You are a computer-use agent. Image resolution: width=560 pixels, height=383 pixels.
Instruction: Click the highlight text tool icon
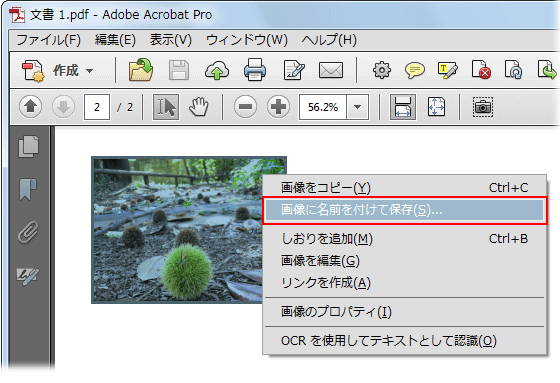(x=448, y=70)
